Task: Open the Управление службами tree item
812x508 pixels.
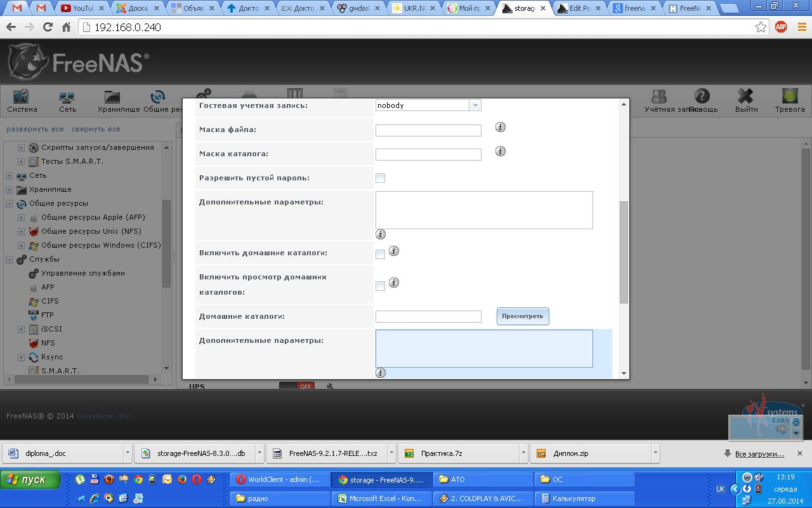Action: [x=83, y=273]
